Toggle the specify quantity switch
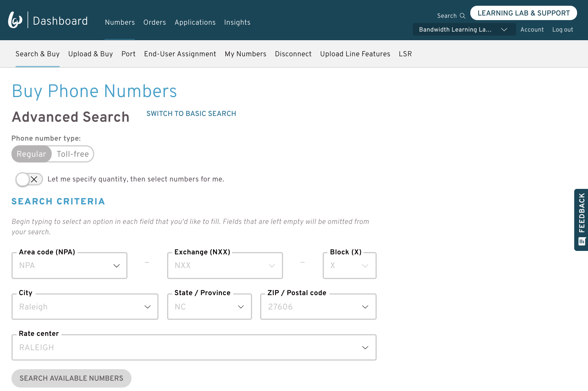The height and width of the screenshot is (391, 588). click(29, 179)
